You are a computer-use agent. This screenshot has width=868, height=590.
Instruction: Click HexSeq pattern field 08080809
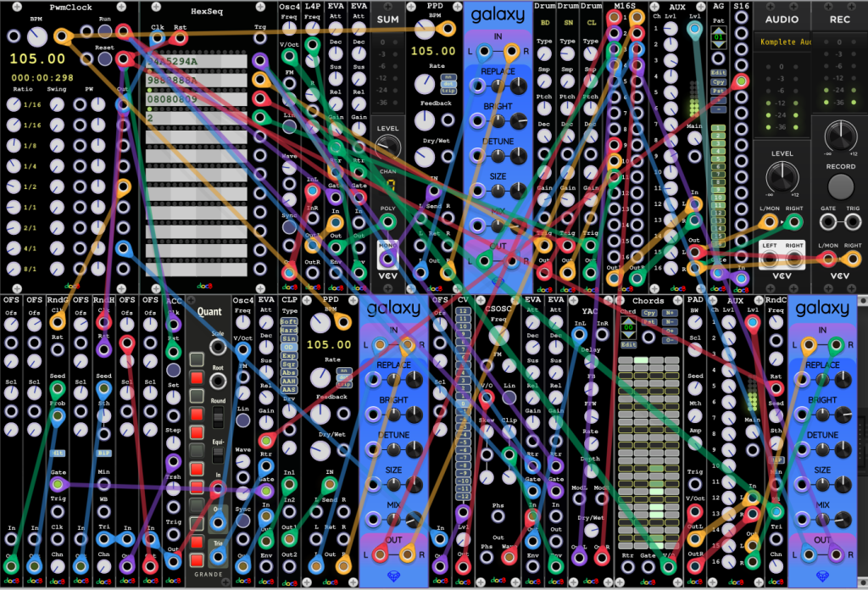(x=197, y=99)
